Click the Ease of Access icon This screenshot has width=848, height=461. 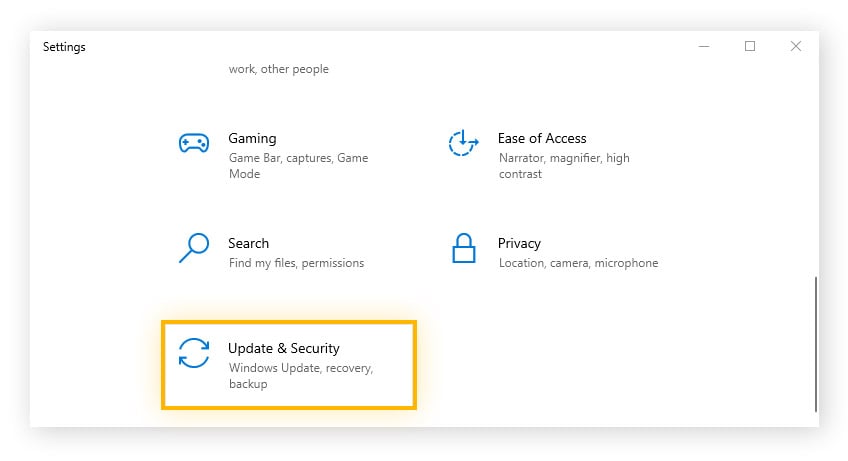pyautogui.click(x=463, y=144)
